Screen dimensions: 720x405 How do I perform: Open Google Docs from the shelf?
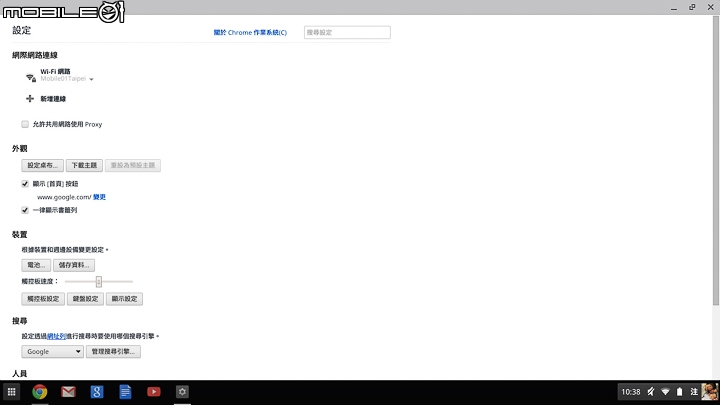(x=125, y=392)
